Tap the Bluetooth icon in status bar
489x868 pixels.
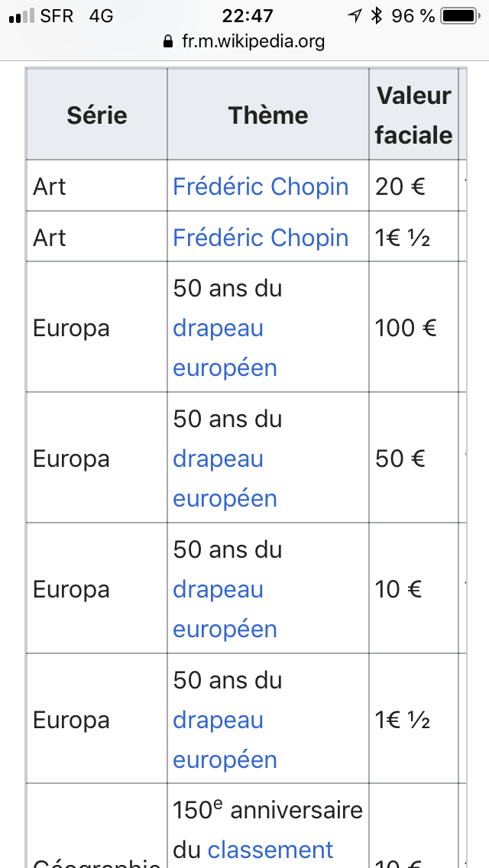click(376, 16)
